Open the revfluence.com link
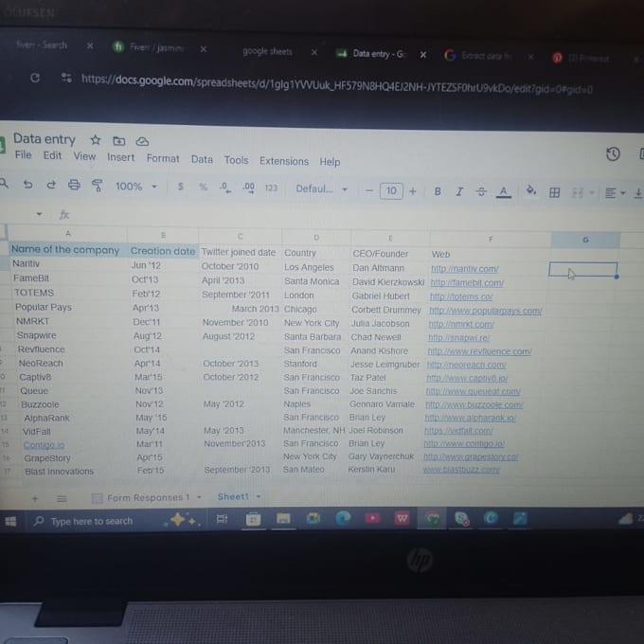The image size is (644, 644). tap(479, 351)
